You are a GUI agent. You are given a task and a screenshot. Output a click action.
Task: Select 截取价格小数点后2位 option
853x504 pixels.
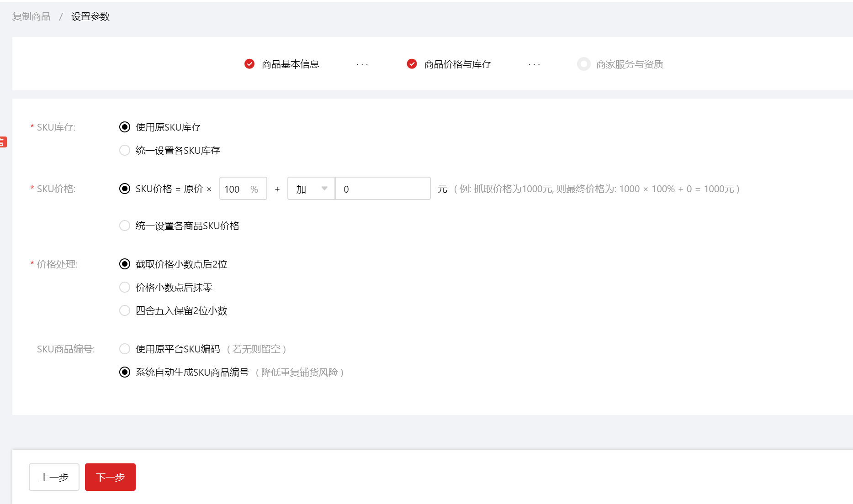(x=125, y=264)
